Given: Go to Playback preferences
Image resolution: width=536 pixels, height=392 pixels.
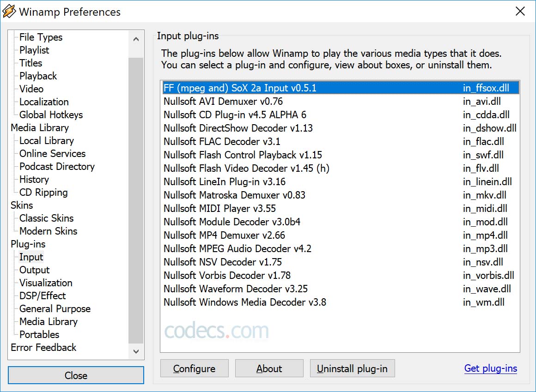Looking at the screenshot, I should click(38, 76).
